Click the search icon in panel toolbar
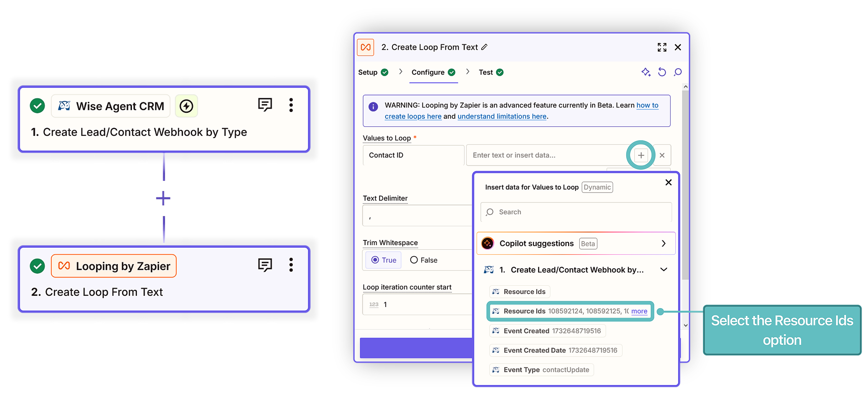 [x=678, y=72]
